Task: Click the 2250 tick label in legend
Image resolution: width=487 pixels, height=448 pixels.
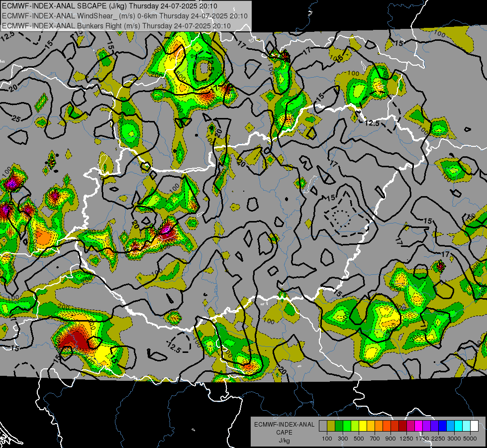Action: tap(438, 439)
